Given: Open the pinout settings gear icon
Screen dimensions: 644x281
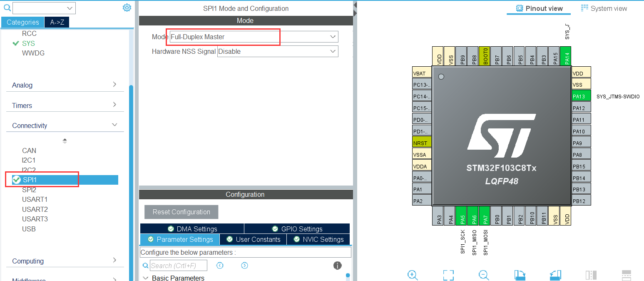Looking at the screenshot, I should pyautogui.click(x=127, y=7).
